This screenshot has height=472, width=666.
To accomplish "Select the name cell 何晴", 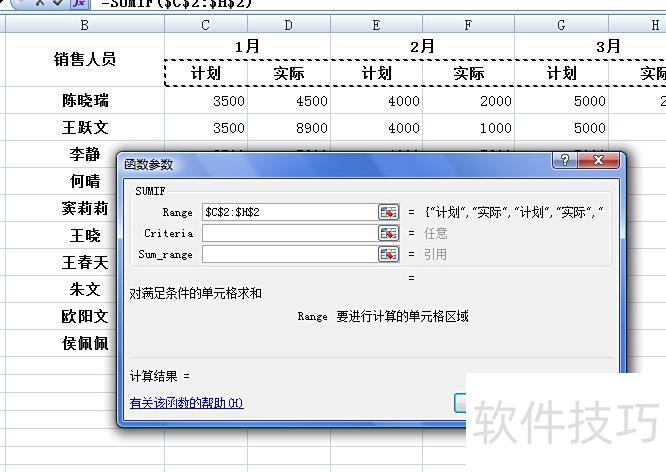I will point(85,181).
